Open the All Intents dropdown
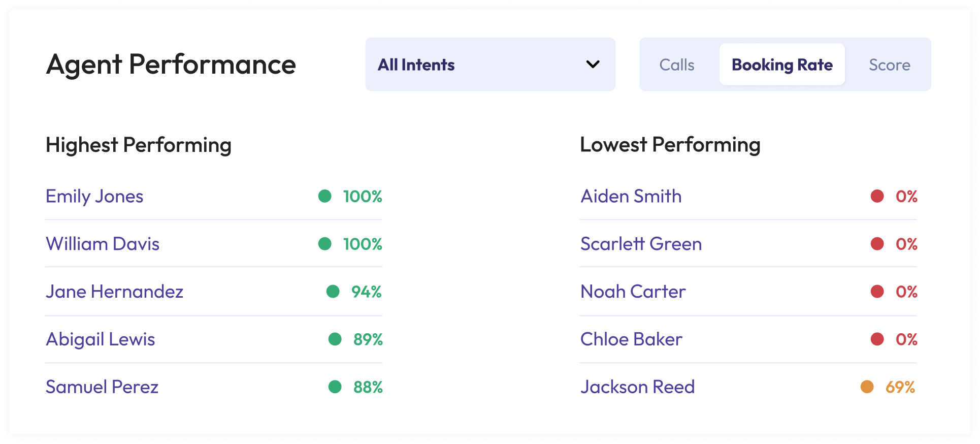Screen dimensions: 980x444 [489, 65]
